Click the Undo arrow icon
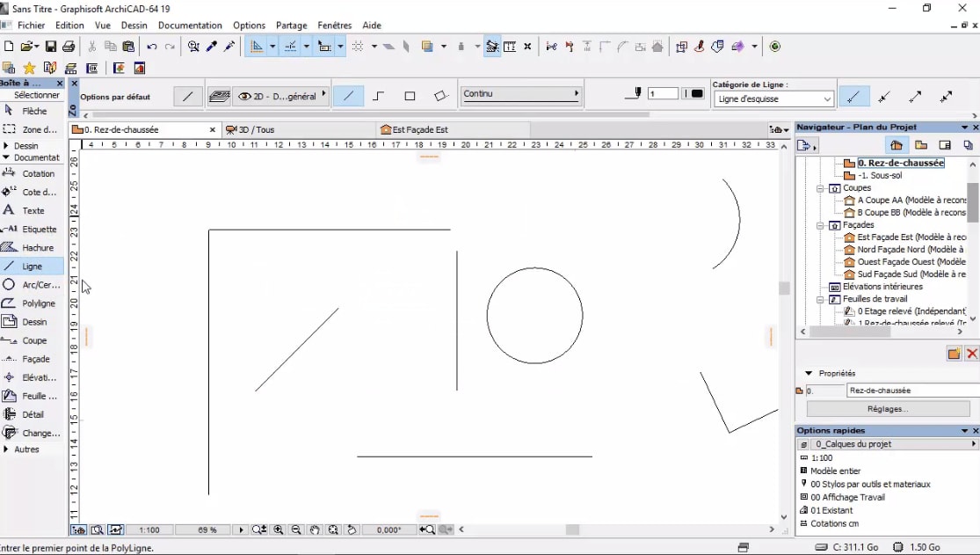The image size is (980, 555). pyautogui.click(x=152, y=47)
